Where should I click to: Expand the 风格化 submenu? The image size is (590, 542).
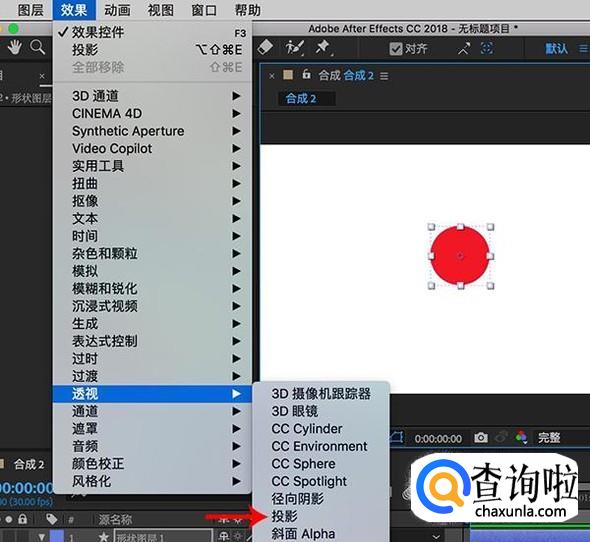152,481
